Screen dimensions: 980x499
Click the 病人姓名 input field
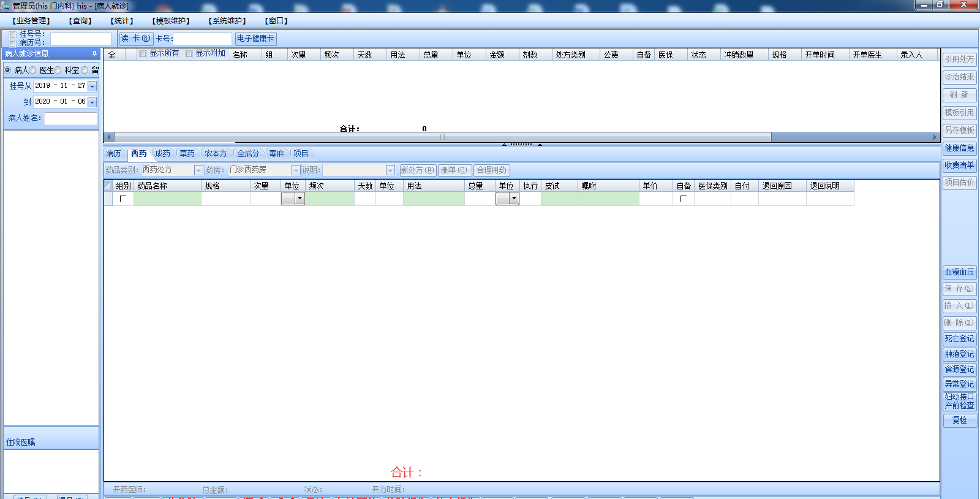pyautogui.click(x=70, y=118)
